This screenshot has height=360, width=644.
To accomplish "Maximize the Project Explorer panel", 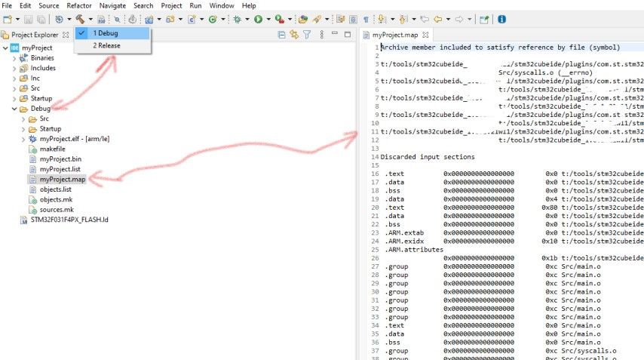I will tap(348, 35).
